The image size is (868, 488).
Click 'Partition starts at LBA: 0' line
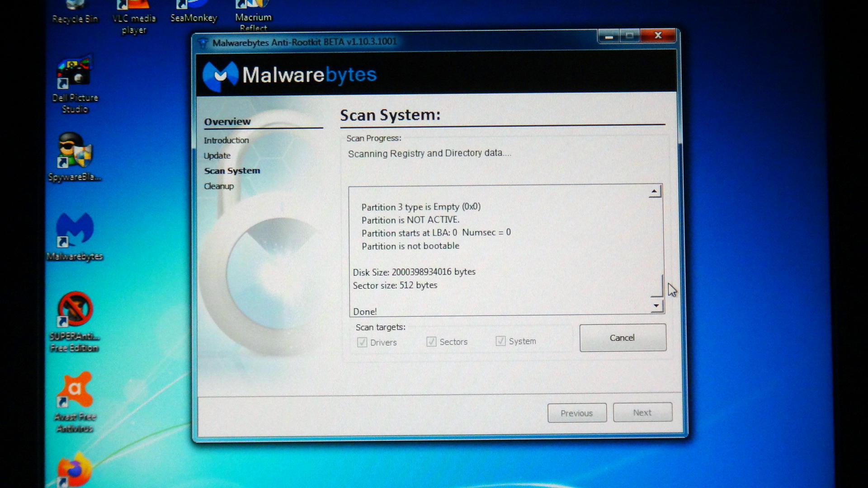tap(436, 233)
